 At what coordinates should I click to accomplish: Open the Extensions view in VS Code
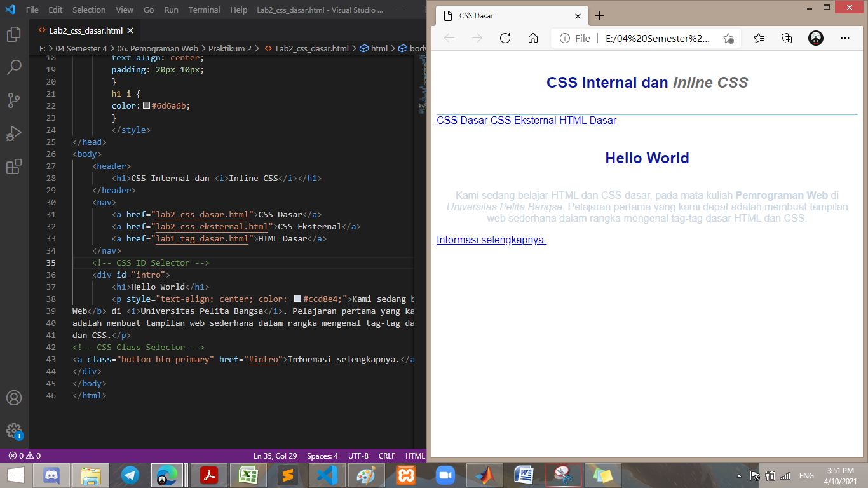pyautogui.click(x=13, y=166)
